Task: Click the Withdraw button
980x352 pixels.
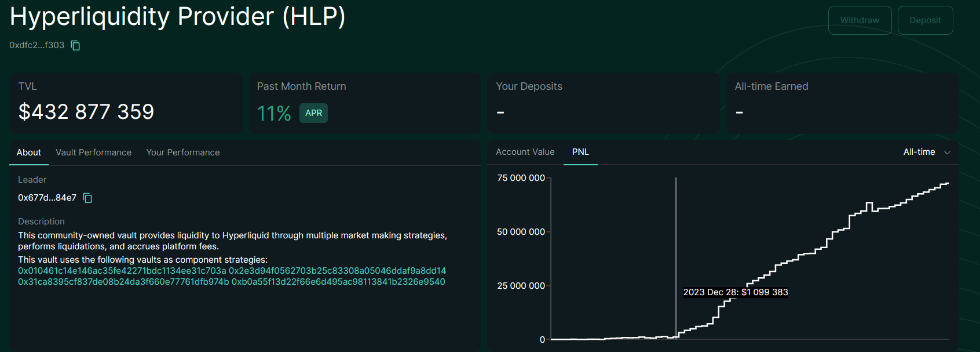Action: point(860,20)
